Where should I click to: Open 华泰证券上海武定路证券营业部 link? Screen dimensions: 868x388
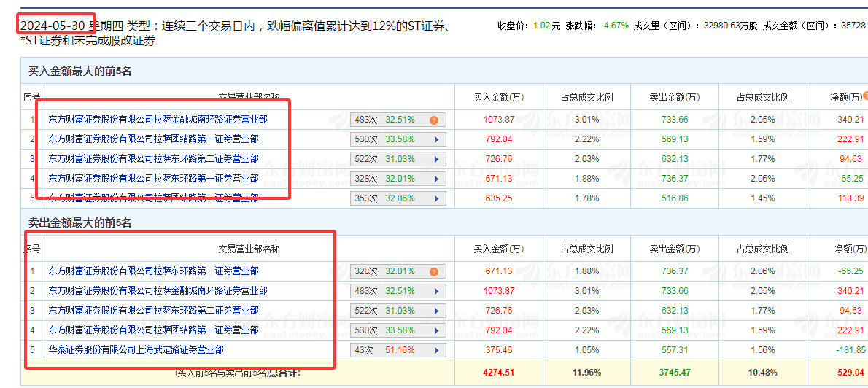[x=136, y=350]
